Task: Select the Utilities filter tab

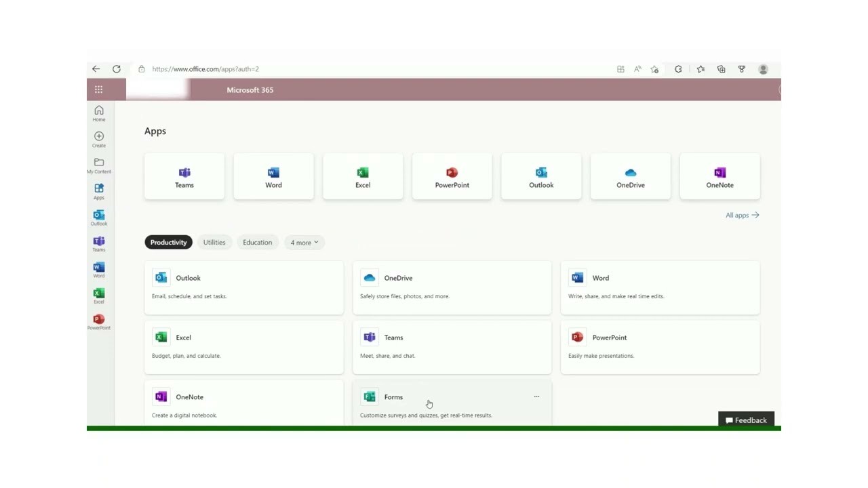Action: [x=214, y=242]
